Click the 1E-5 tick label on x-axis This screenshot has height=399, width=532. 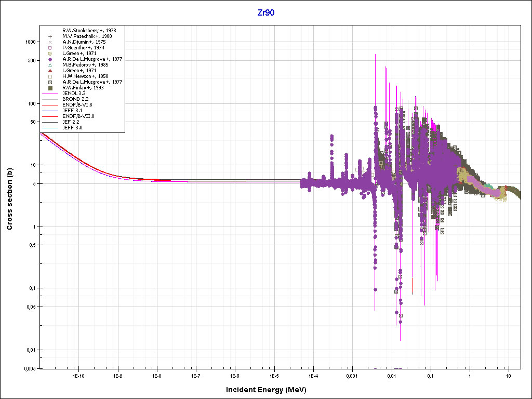point(274,375)
